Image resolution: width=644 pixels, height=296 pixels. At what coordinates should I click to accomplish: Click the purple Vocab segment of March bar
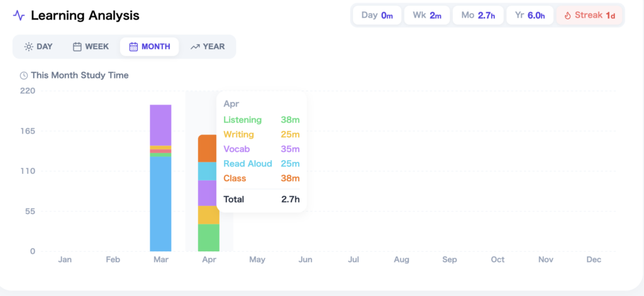(x=161, y=125)
